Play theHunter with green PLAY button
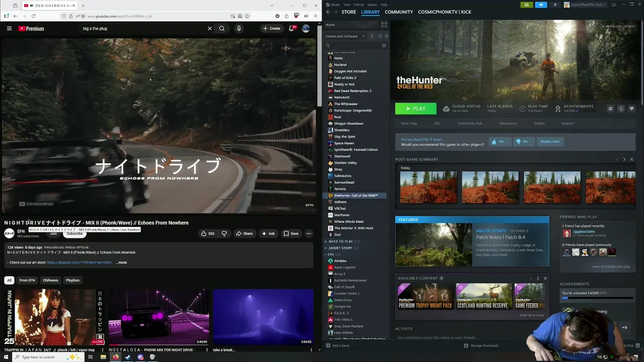This screenshot has height=362, width=644. click(x=416, y=109)
